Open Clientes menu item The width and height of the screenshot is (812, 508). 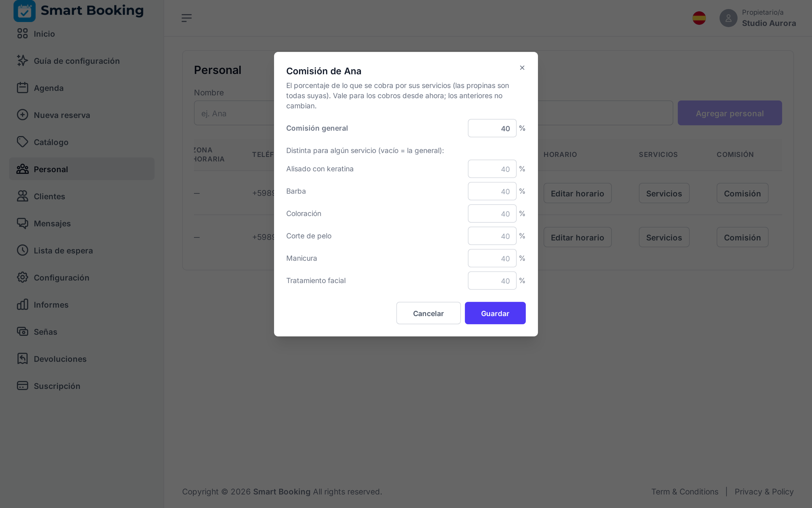(81, 196)
